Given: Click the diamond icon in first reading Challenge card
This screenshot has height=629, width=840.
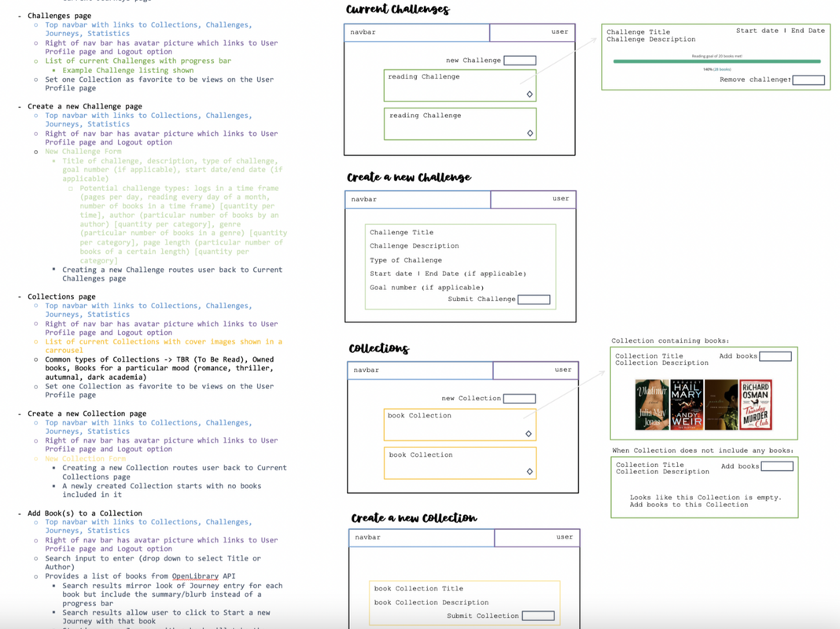Looking at the screenshot, I should tap(529, 94).
